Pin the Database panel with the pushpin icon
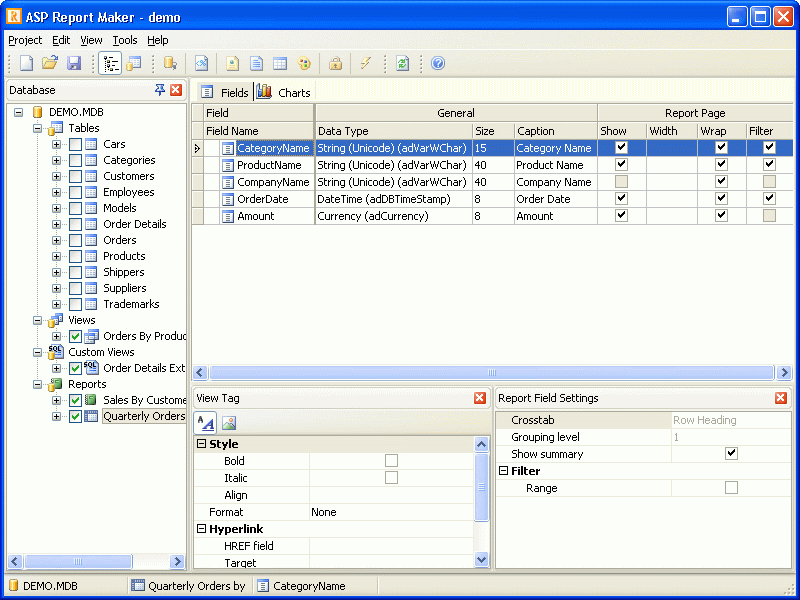 [160, 90]
